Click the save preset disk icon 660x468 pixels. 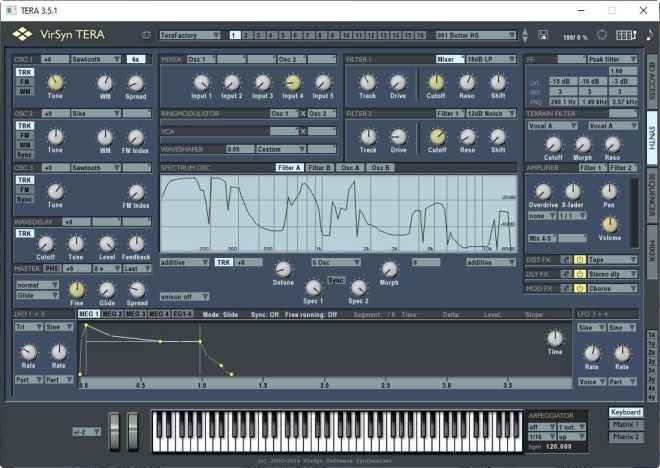pos(543,35)
